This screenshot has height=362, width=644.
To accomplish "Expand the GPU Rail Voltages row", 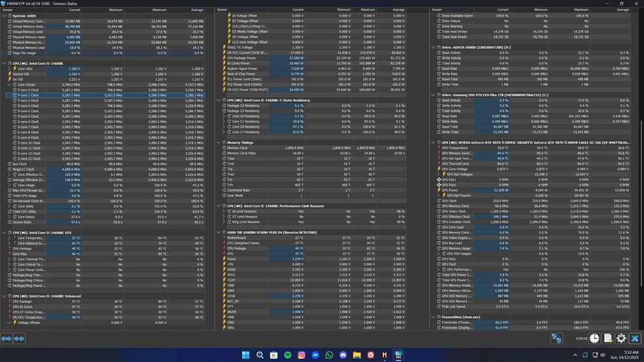I will (x=439, y=174).
